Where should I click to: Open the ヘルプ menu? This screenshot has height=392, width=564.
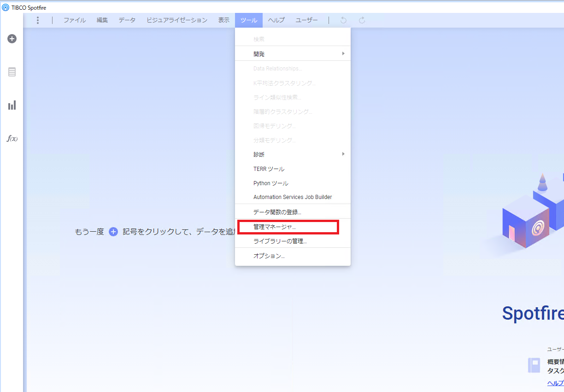pos(276,20)
